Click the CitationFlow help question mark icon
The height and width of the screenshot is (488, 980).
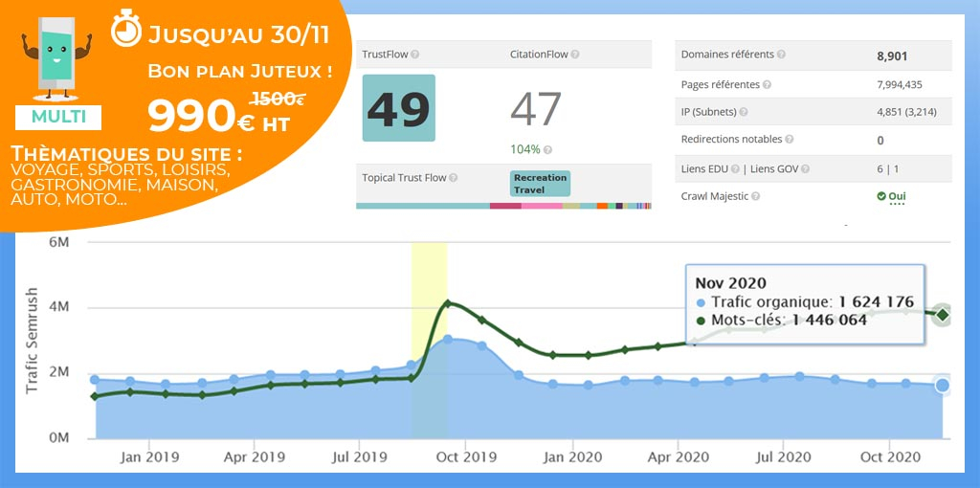(x=575, y=55)
